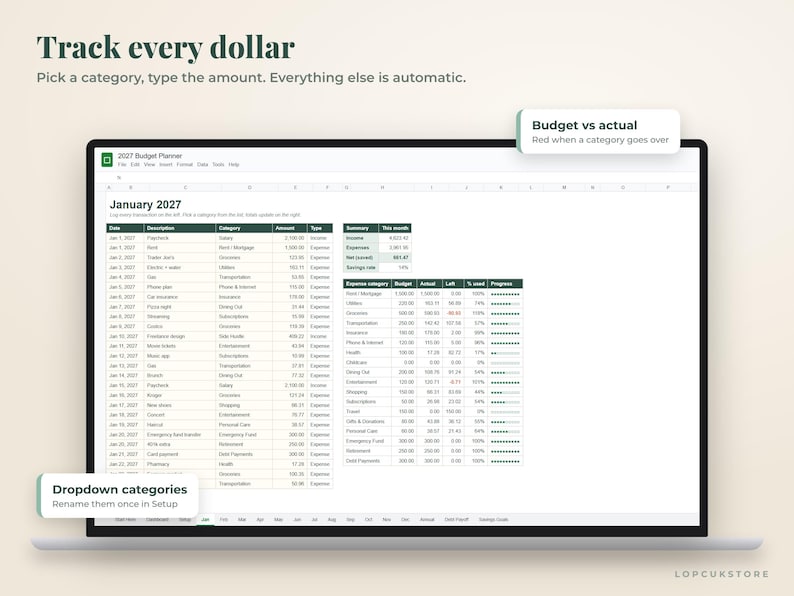Image resolution: width=794 pixels, height=596 pixels.
Task: Click the Debt Payments budget 300.00 cell
Action: pyautogui.click(x=404, y=461)
